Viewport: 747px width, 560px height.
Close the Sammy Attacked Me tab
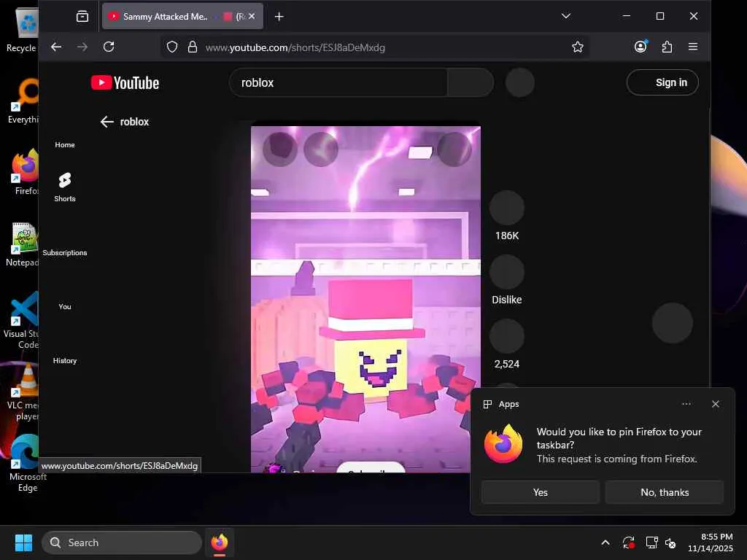[252, 16]
